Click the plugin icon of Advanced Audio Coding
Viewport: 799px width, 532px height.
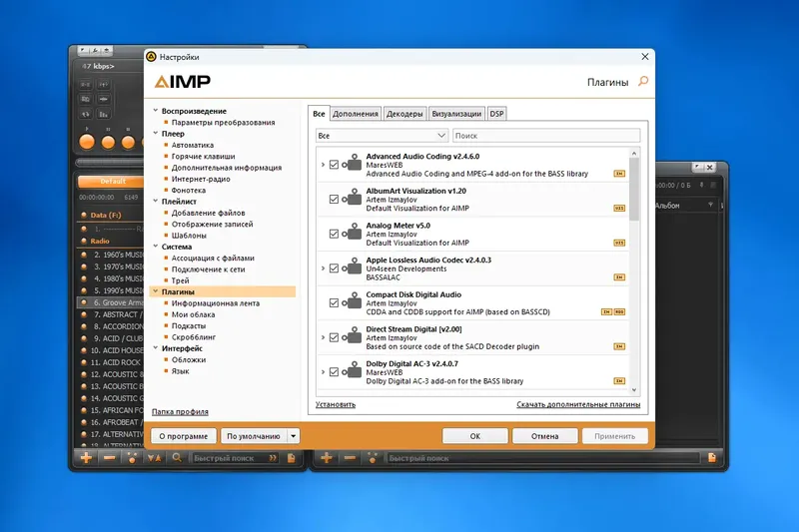pos(353,165)
